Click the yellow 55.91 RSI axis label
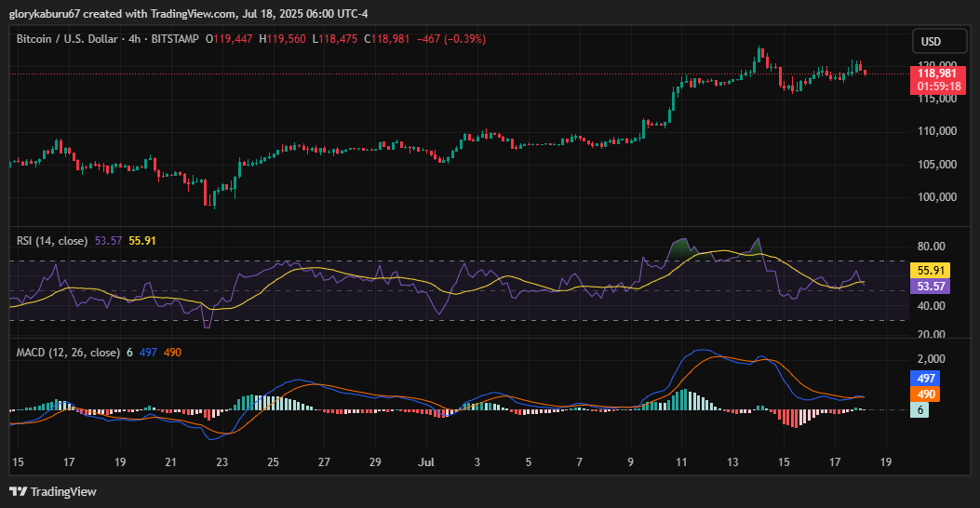980x508 pixels. pos(932,270)
